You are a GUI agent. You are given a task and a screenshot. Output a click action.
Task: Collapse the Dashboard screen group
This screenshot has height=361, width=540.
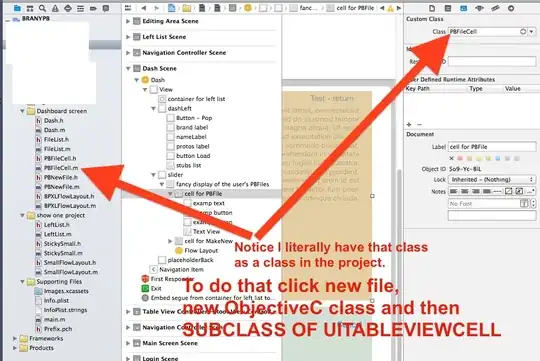pos(22,111)
